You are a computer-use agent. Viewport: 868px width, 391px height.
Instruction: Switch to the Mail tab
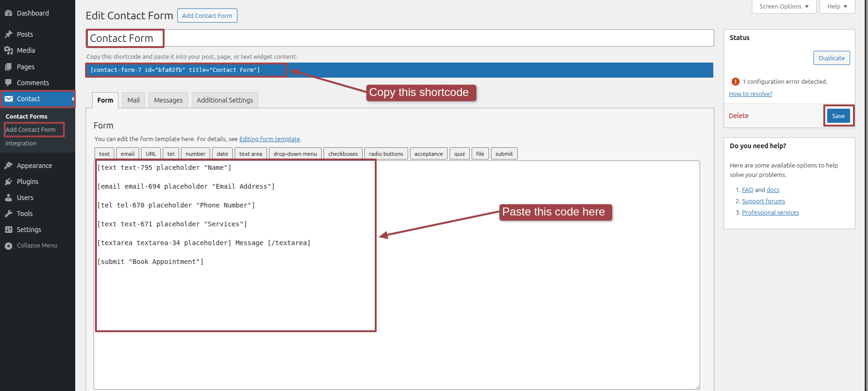pos(134,100)
